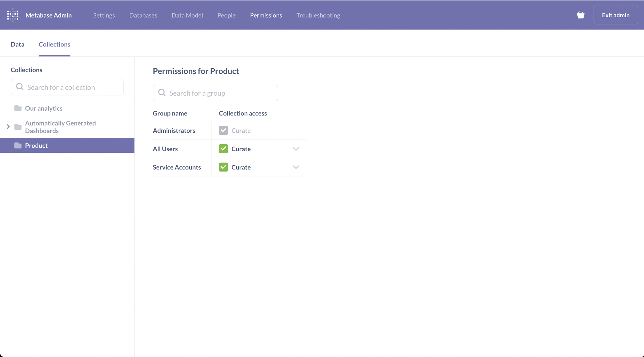Open the Service Accounts access dropdown arrow
Screen dimensions: 644x357
[x=296, y=167]
